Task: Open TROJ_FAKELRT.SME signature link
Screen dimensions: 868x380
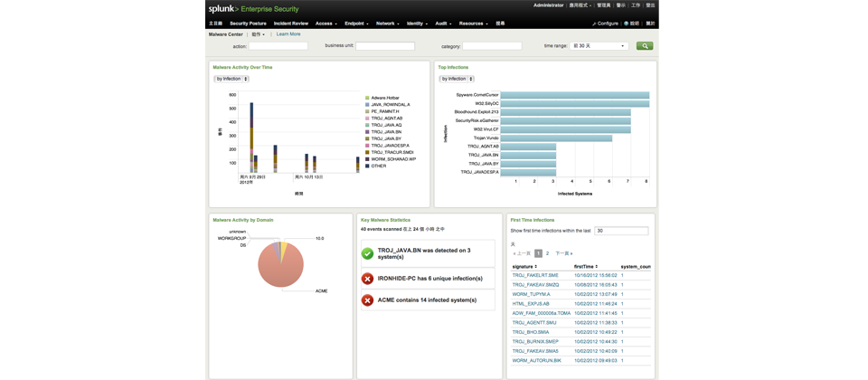Action: (535, 275)
